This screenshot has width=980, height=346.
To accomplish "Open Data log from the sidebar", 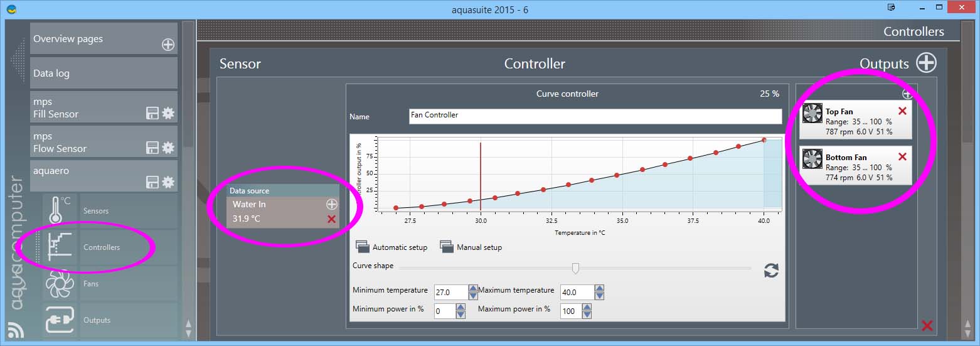I will tap(104, 73).
